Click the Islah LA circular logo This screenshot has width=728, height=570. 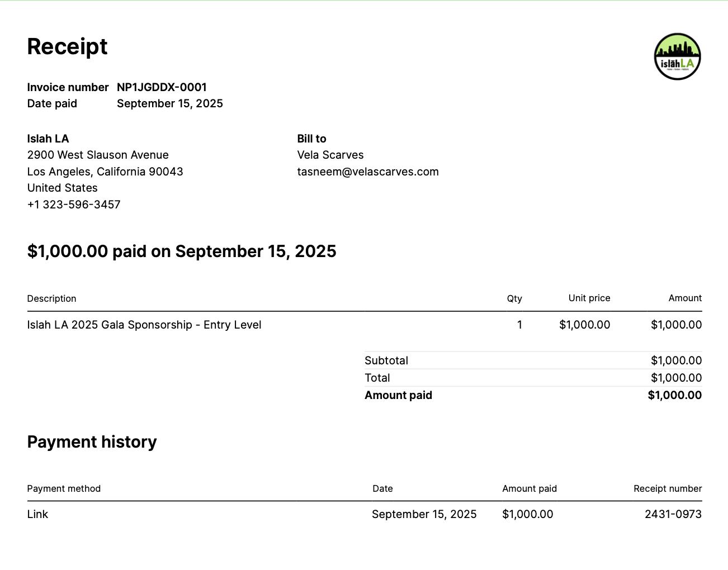[x=677, y=56]
